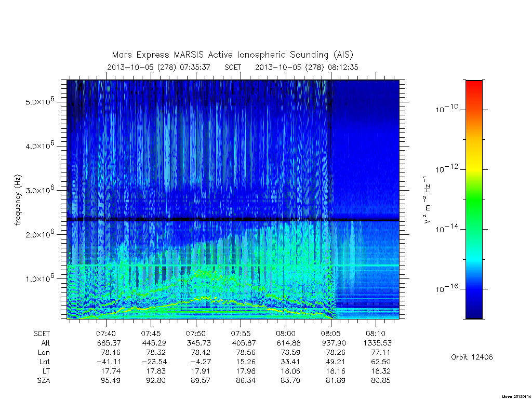Select the 07:40 time tick label
Viewport: 532px width, 399px height.
[x=106, y=334]
